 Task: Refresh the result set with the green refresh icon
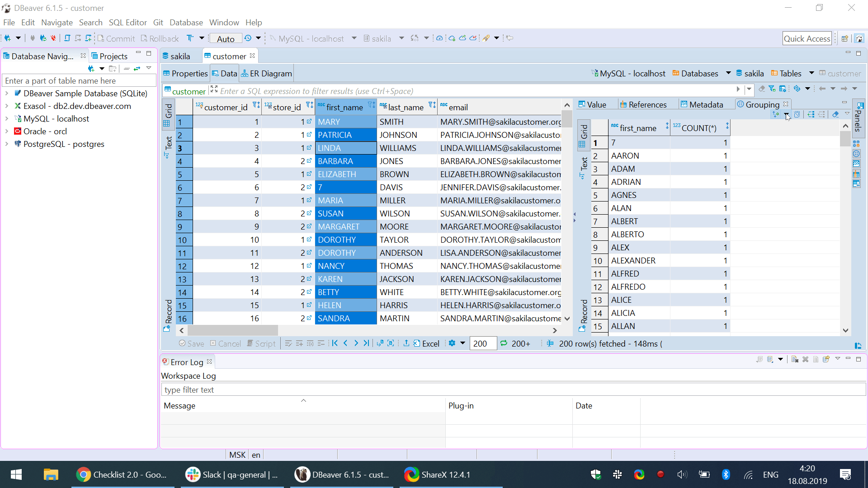coord(504,343)
